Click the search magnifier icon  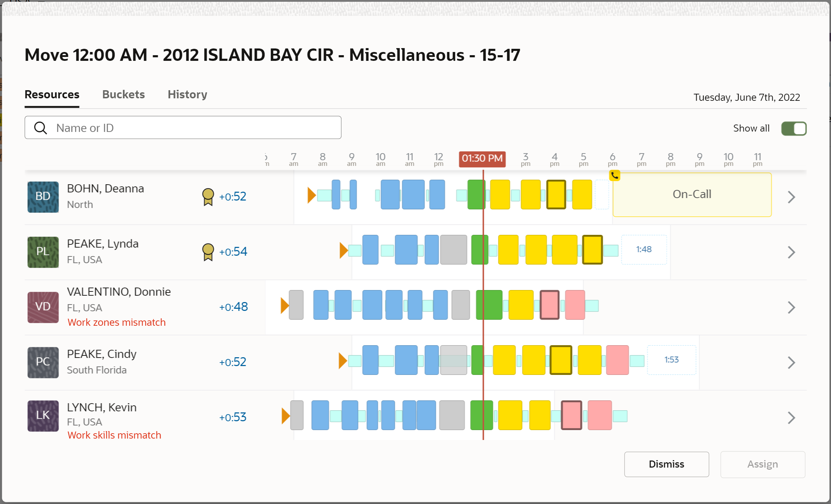40,128
